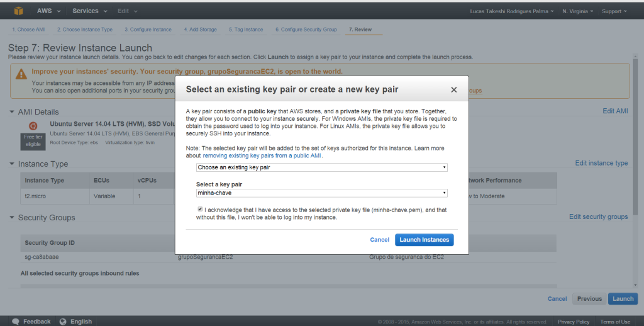Collapse the Security Groups section
This screenshot has width=644, height=326.
[x=12, y=218]
